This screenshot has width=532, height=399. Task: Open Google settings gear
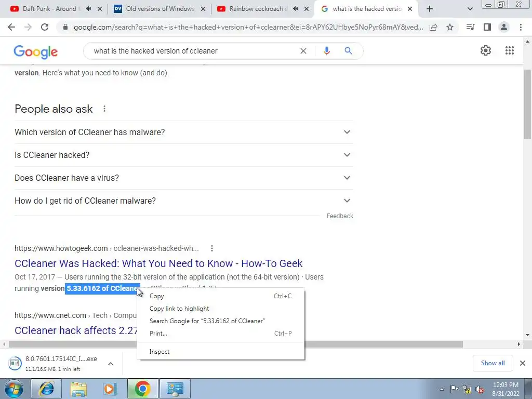(x=486, y=50)
